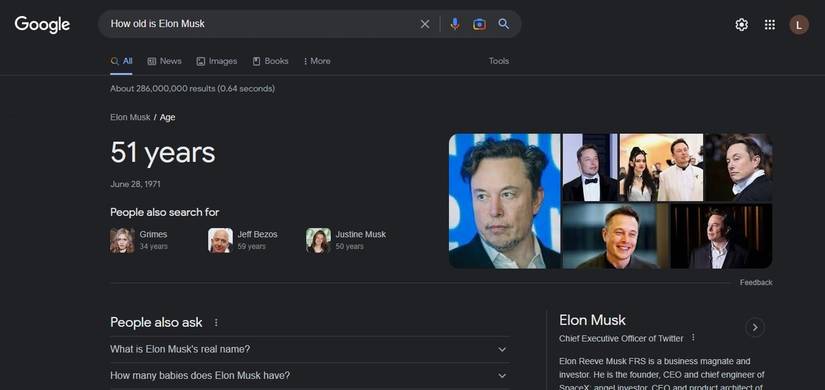Image resolution: width=825 pixels, height=390 pixels.
Task: Select Jeff Bezos profile picture
Action: click(220, 241)
